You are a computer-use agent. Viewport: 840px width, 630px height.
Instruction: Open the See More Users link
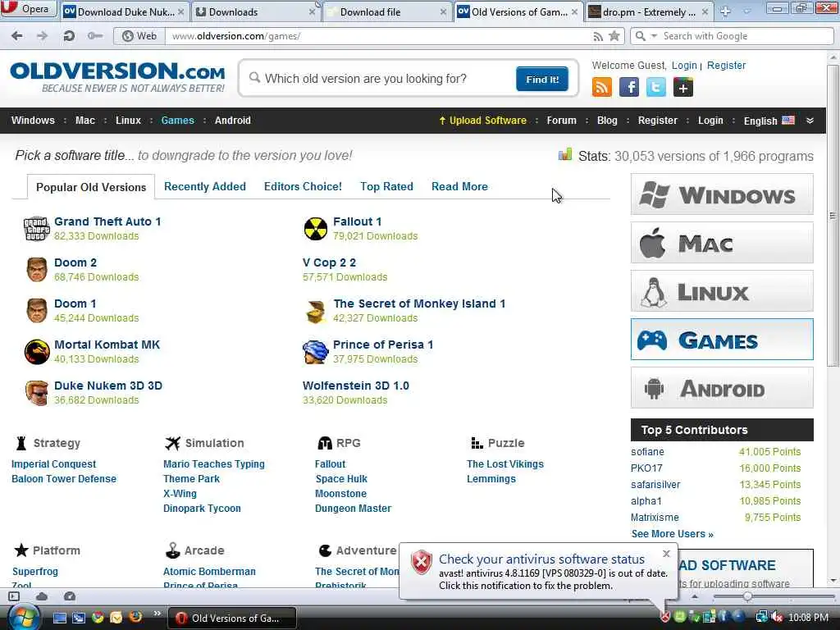pos(673,534)
